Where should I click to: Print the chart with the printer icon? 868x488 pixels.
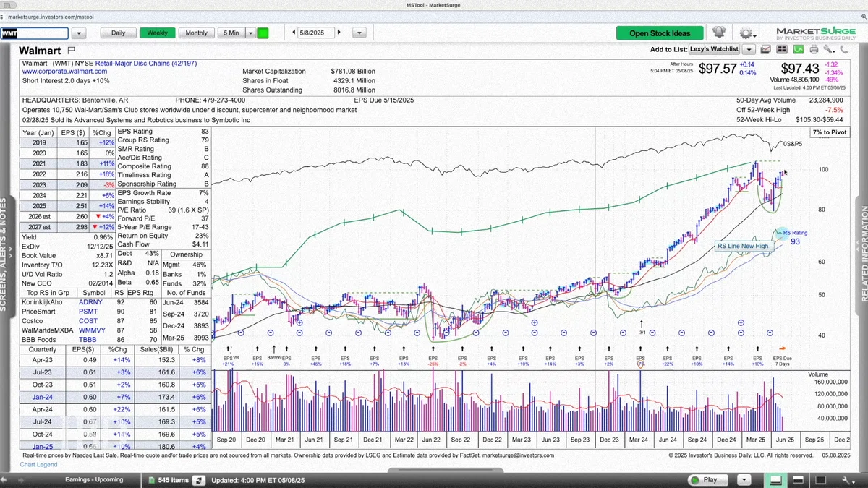click(x=814, y=49)
